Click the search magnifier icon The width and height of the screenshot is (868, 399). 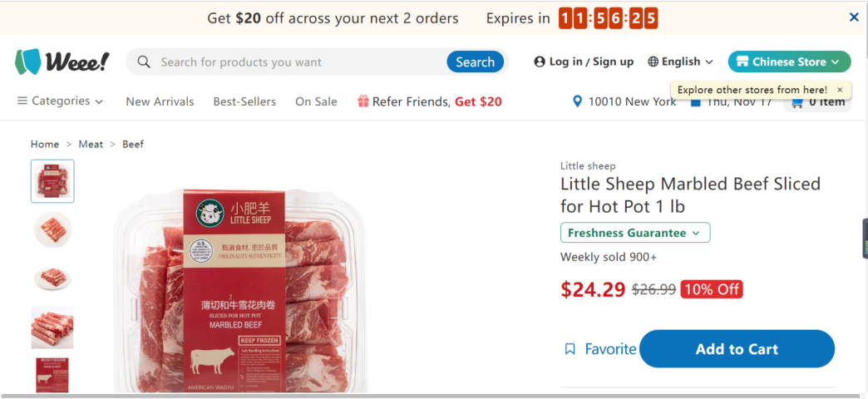coord(144,62)
